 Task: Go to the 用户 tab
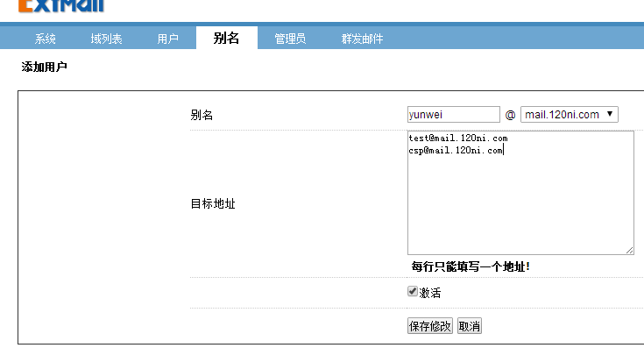pyautogui.click(x=167, y=39)
